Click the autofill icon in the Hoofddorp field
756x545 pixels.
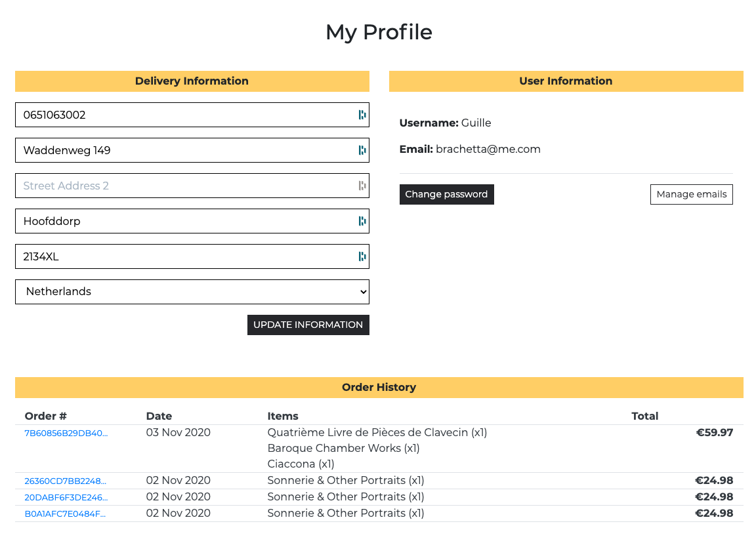click(x=362, y=221)
